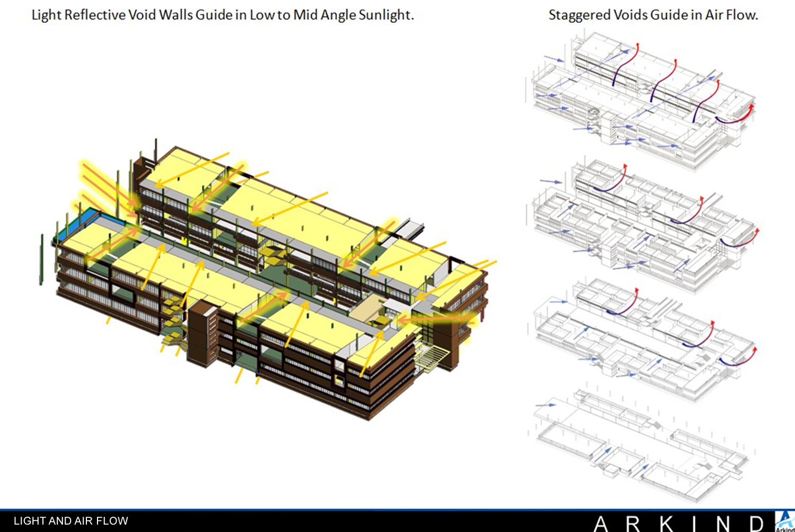Click the Arkind logo in the footer
The image size is (795, 532).
[x=785, y=521]
